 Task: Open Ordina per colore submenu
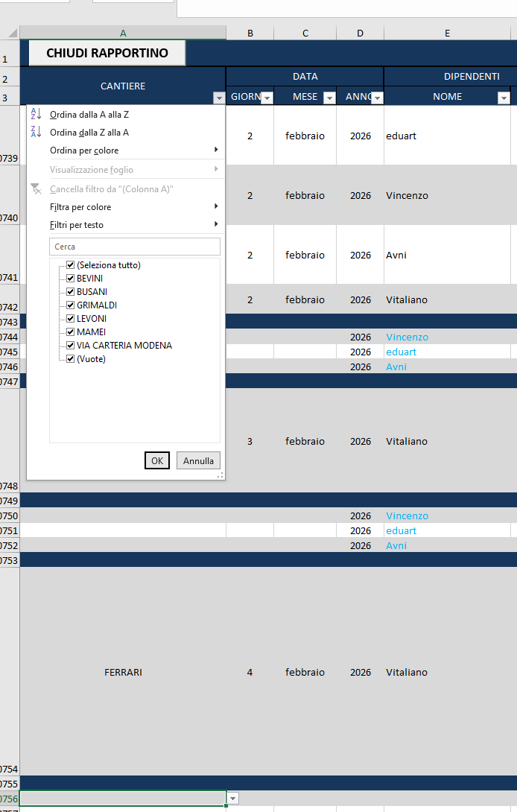click(126, 150)
